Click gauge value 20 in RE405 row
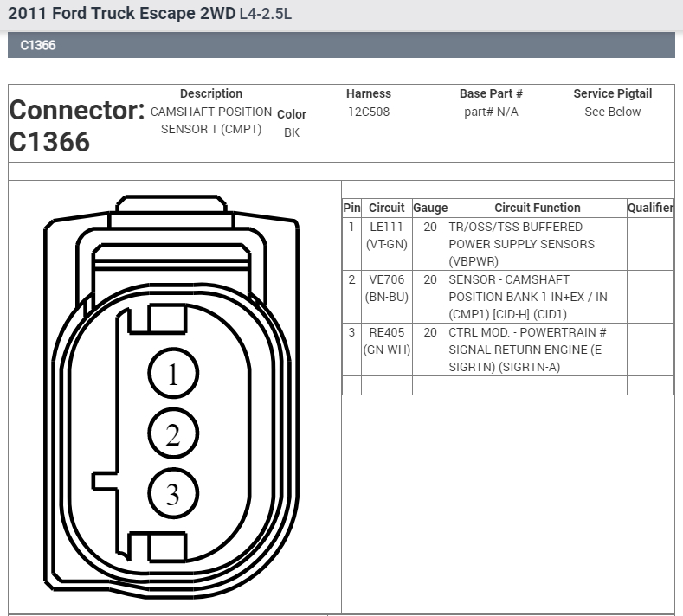This screenshot has width=683, height=616. point(430,332)
